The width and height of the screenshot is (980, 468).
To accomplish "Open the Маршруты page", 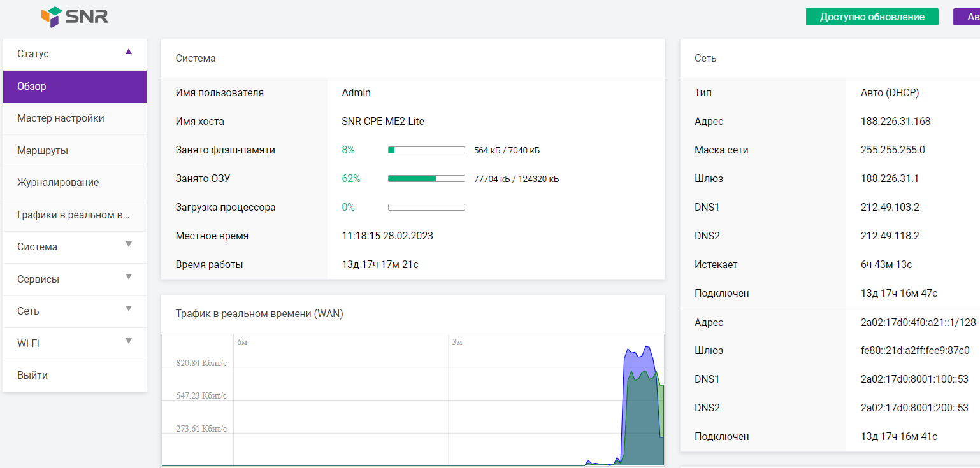I will (x=43, y=151).
